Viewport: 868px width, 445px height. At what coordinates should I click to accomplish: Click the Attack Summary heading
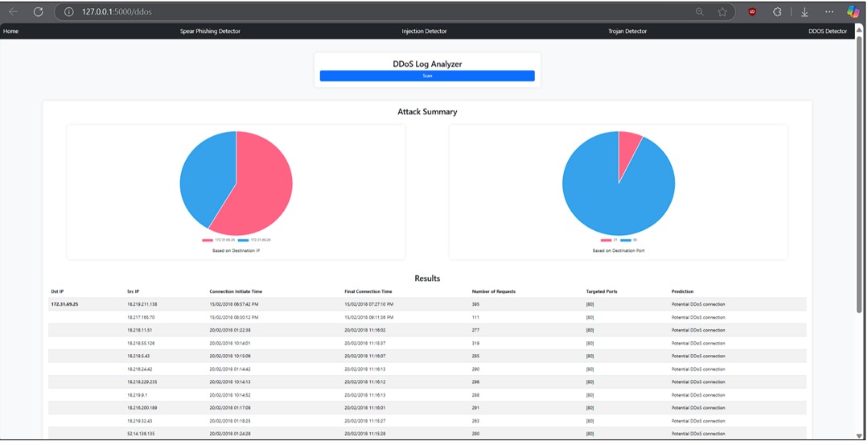coord(427,112)
